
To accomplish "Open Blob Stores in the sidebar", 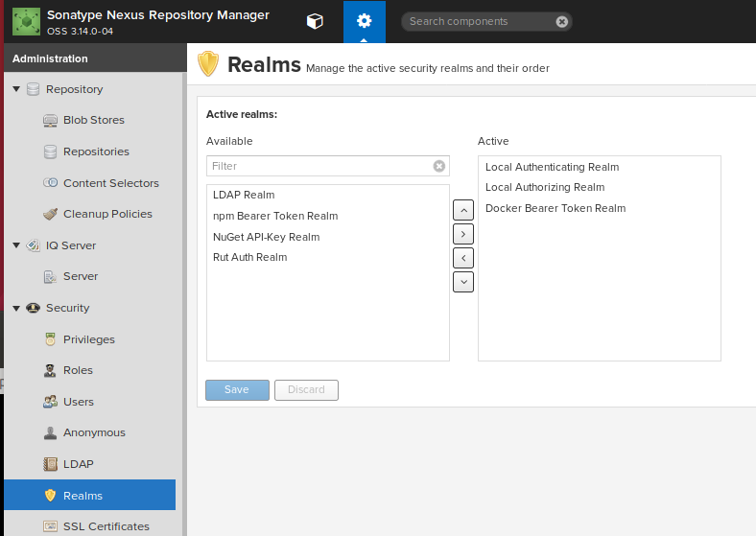I will pyautogui.click(x=94, y=120).
